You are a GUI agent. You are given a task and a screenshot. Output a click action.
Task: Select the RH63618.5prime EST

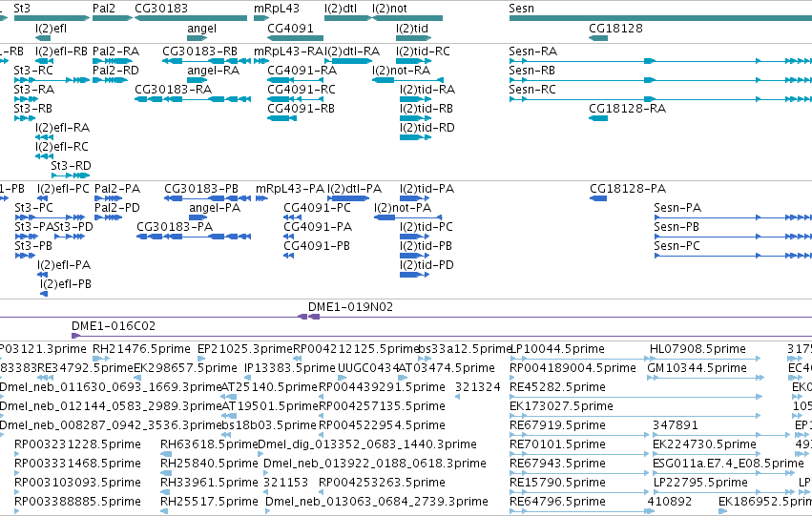[166, 453]
